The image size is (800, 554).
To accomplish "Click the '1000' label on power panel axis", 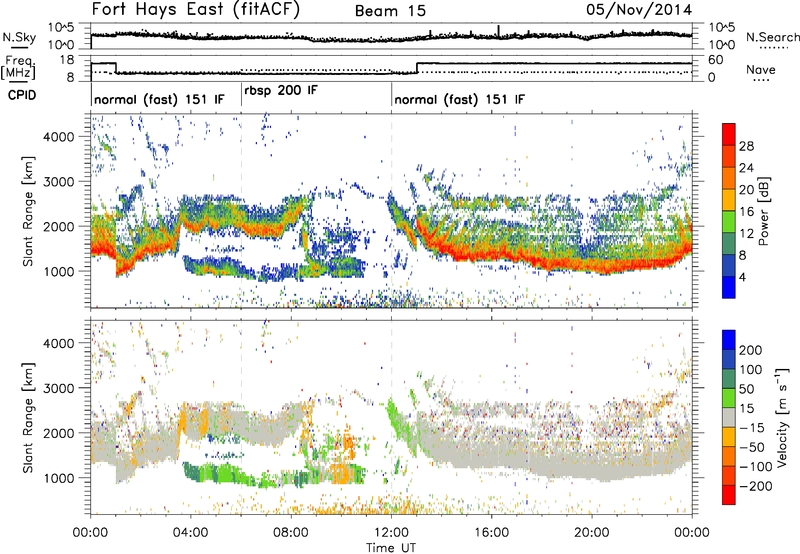I will click(58, 271).
